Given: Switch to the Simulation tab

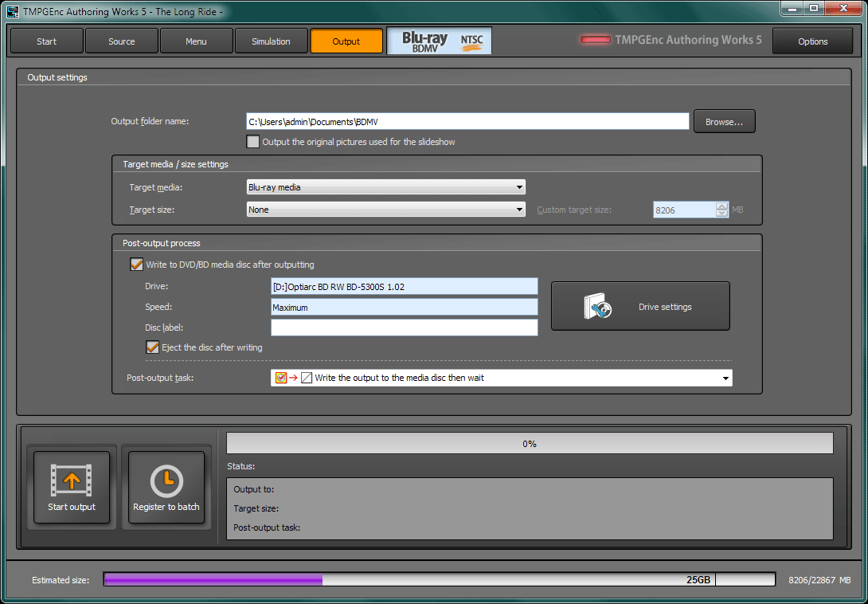Looking at the screenshot, I should pyautogui.click(x=271, y=40).
